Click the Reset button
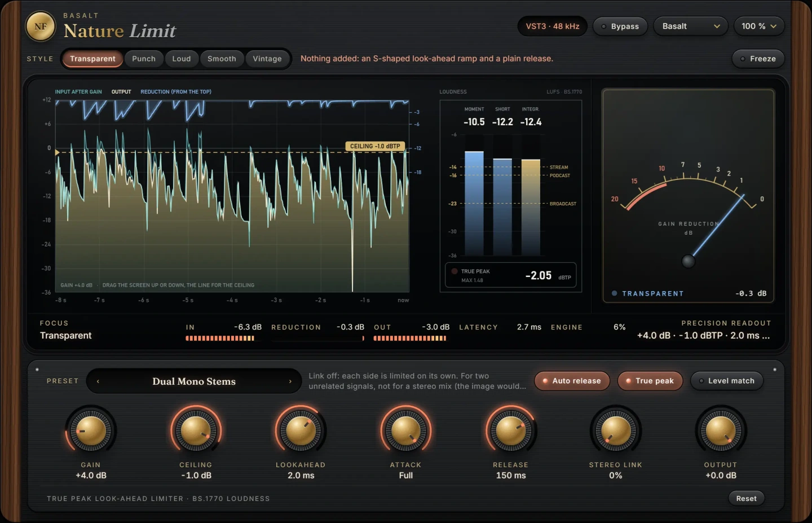The width and height of the screenshot is (812, 523). [746, 498]
